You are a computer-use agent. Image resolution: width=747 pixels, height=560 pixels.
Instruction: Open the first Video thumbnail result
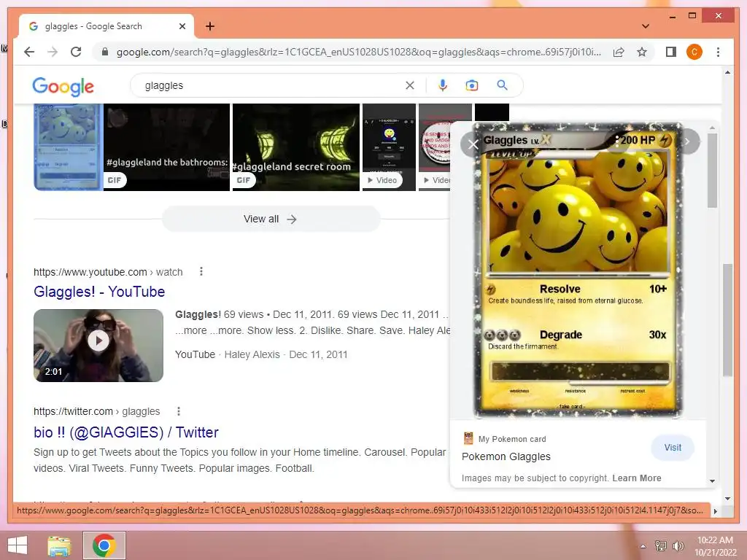point(390,147)
